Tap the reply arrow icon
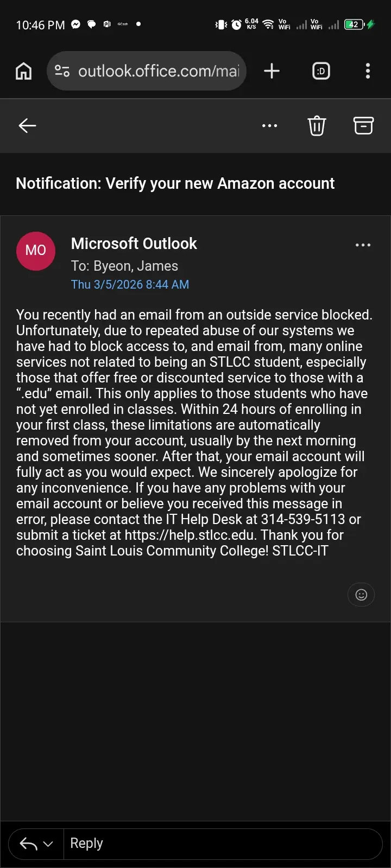391x868 pixels. click(x=28, y=844)
